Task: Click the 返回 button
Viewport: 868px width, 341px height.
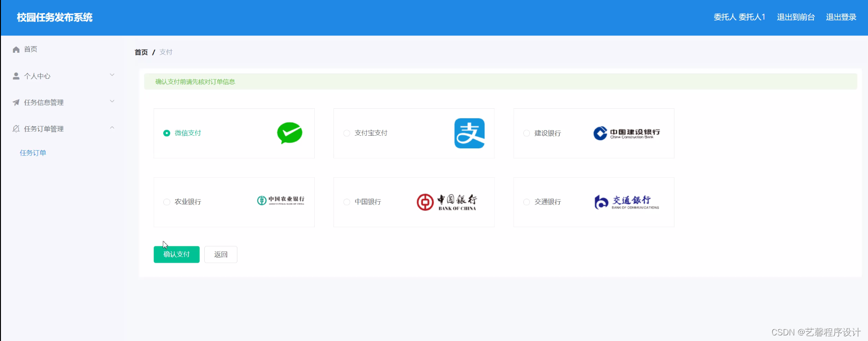Action: (221, 254)
